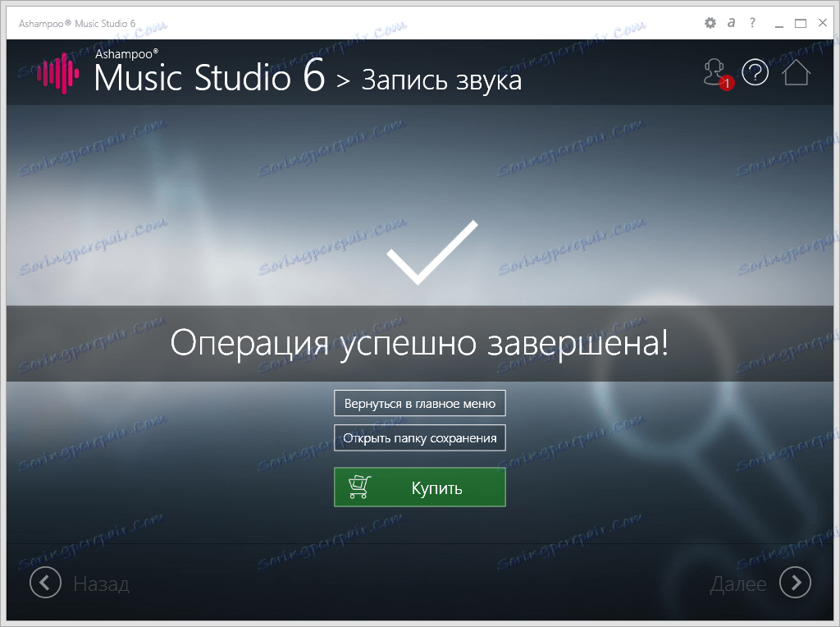Click the 'Вернуться в главное меню' button
Viewport: 840px width, 627px height.
419,404
